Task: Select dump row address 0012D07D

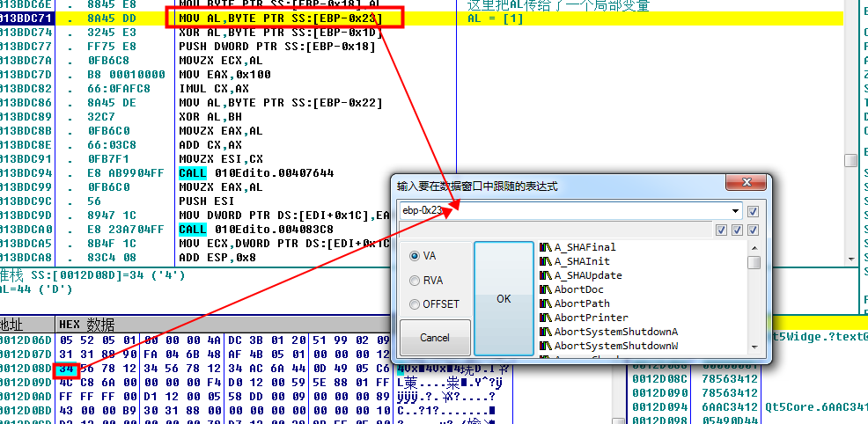Action: tap(26, 354)
